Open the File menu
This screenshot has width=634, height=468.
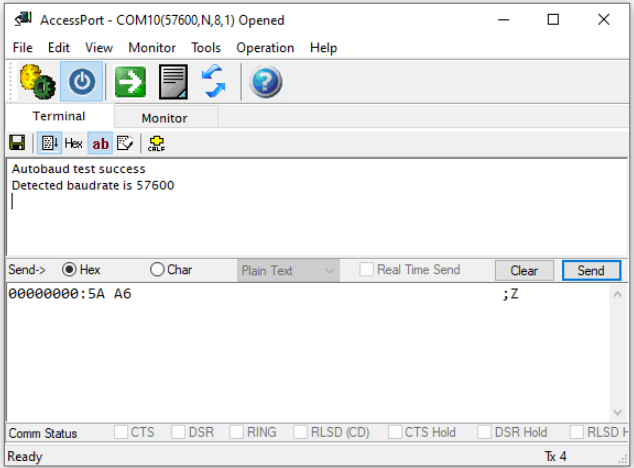coord(23,48)
